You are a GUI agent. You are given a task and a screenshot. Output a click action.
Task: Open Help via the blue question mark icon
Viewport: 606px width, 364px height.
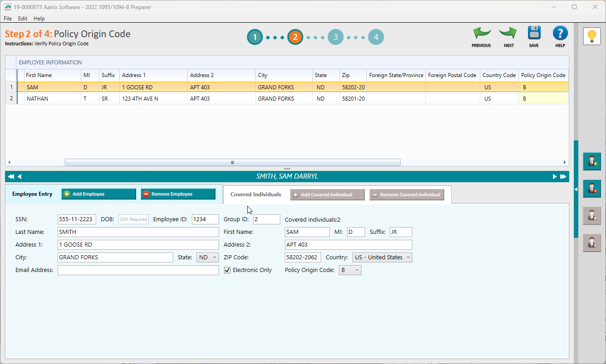click(x=560, y=33)
